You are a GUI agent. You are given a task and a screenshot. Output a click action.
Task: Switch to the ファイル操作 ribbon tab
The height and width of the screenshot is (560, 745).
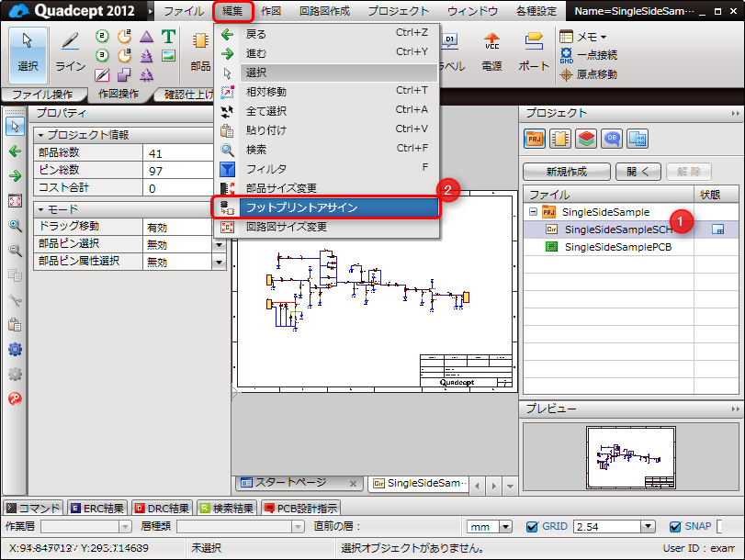[43, 95]
